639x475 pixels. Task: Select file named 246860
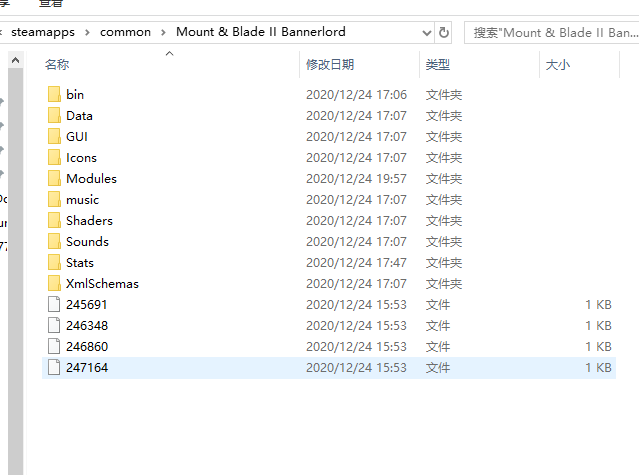click(x=87, y=347)
